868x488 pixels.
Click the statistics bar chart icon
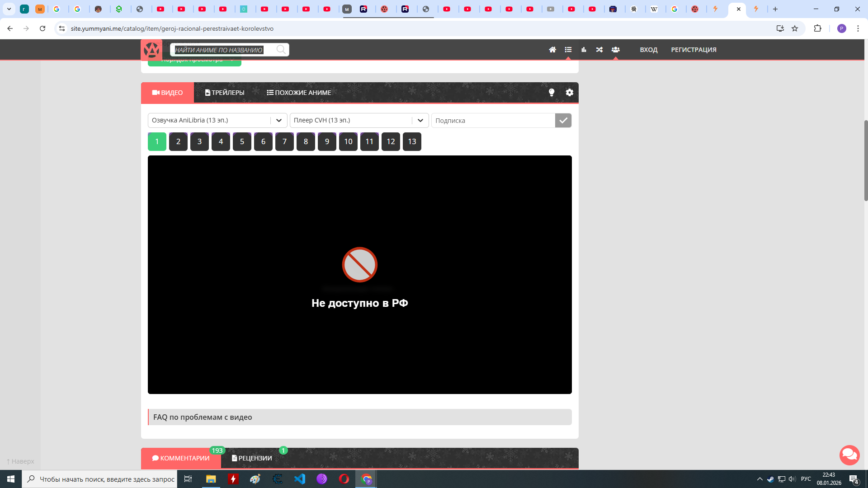tap(584, 50)
